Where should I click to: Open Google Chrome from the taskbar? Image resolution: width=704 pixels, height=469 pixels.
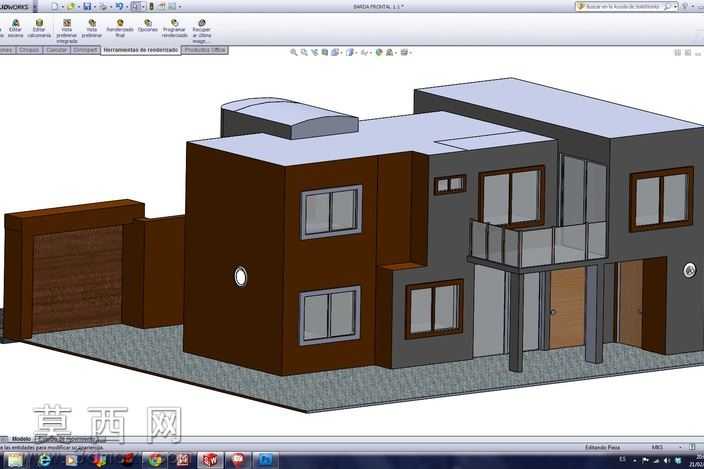click(x=155, y=460)
